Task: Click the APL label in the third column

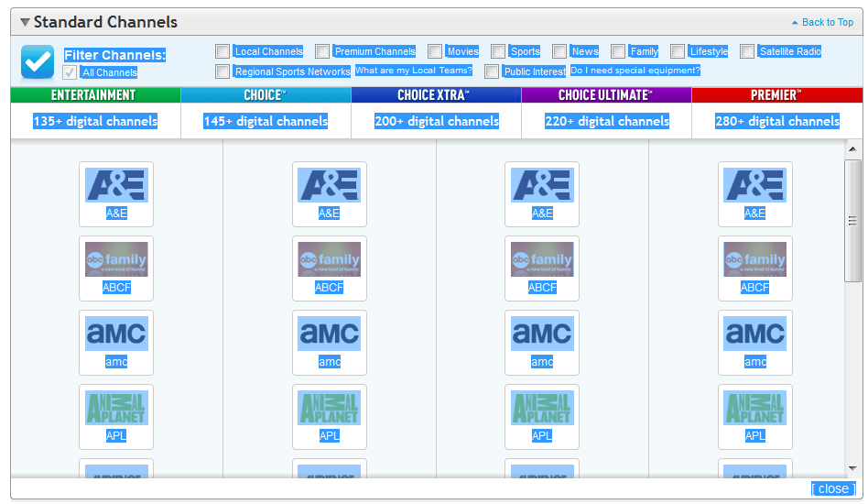Action: pyautogui.click(x=542, y=436)
